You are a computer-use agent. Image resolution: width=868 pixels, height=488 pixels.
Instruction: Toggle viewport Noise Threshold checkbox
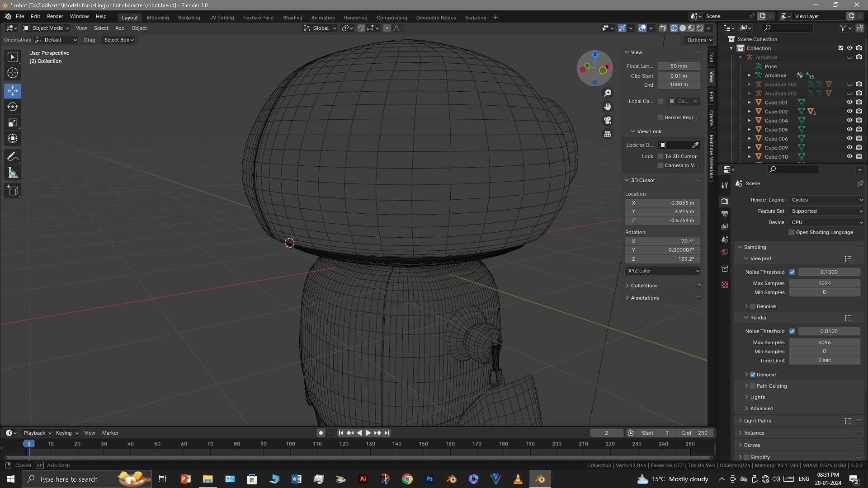(792, 272)
